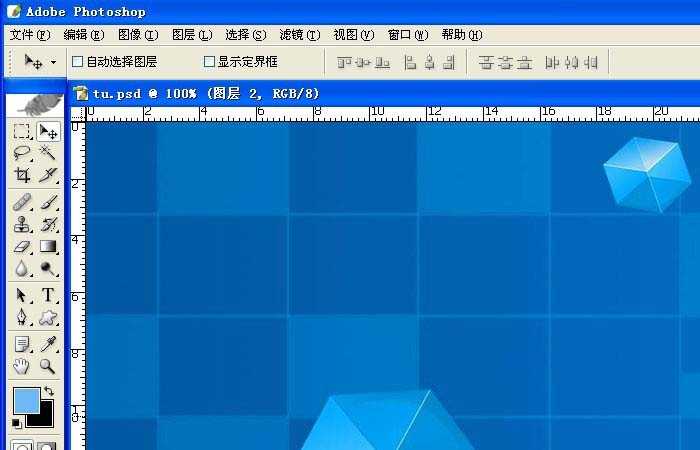The width and height of the screenshot is (700, 450).
Task: Align right edges in options bar
Action: click(449, 62)
